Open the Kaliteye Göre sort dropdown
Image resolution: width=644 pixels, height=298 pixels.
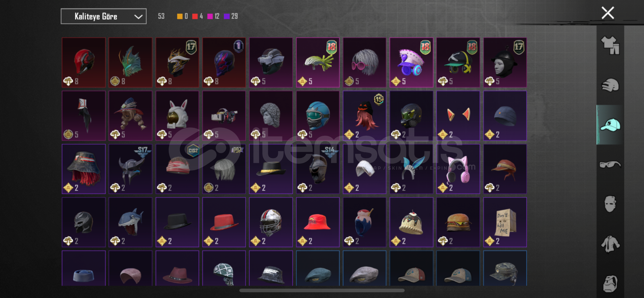click(x=104, y=16)
